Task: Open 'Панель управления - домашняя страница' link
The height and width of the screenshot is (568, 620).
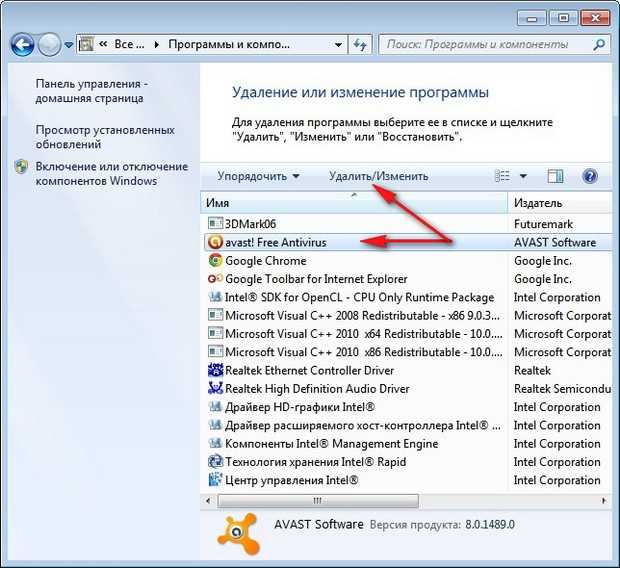Action: pyautogui.click(x=91, y=91)
